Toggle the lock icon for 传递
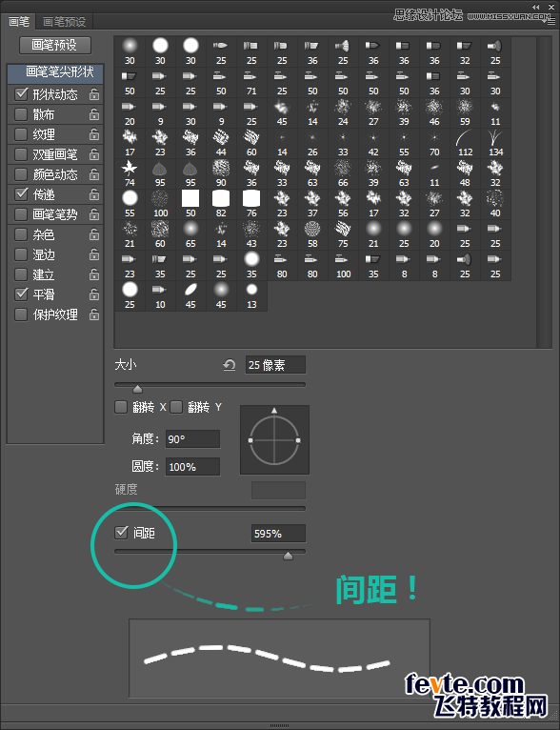Viewport: 560px width, 730px height. (94, 194)
